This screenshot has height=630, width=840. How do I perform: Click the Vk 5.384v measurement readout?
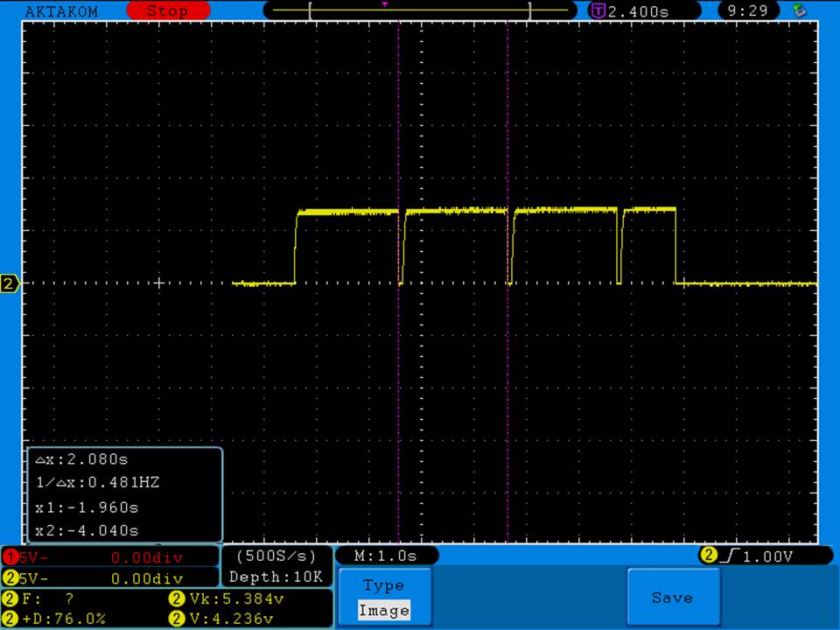click(x=234, y=599)
